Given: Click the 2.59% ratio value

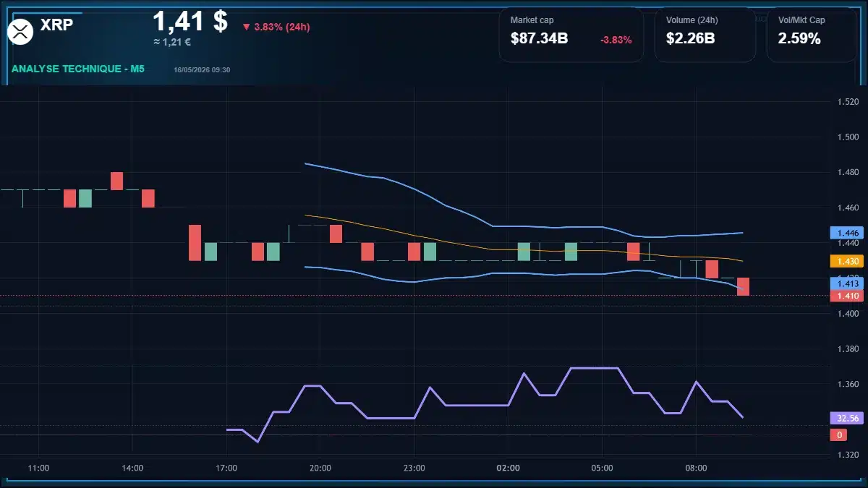Looking at the screenshot, I should [x=799, y=38].
